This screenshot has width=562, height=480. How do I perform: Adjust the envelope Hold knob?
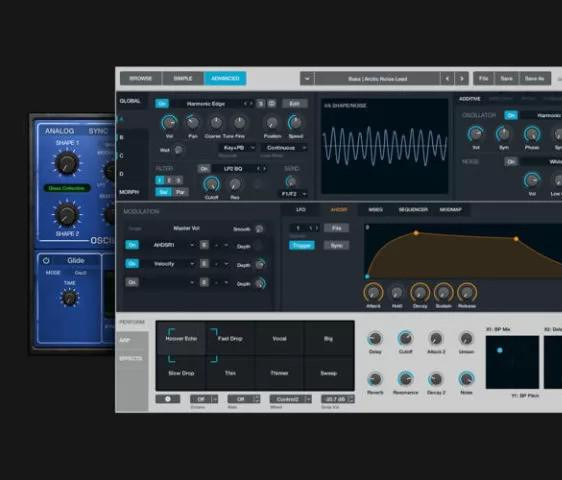[x=396, y=293]
